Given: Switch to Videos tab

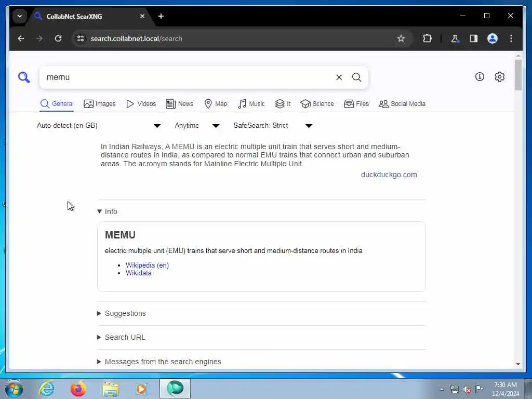Looking at the screenshot, I should point(141,104).
